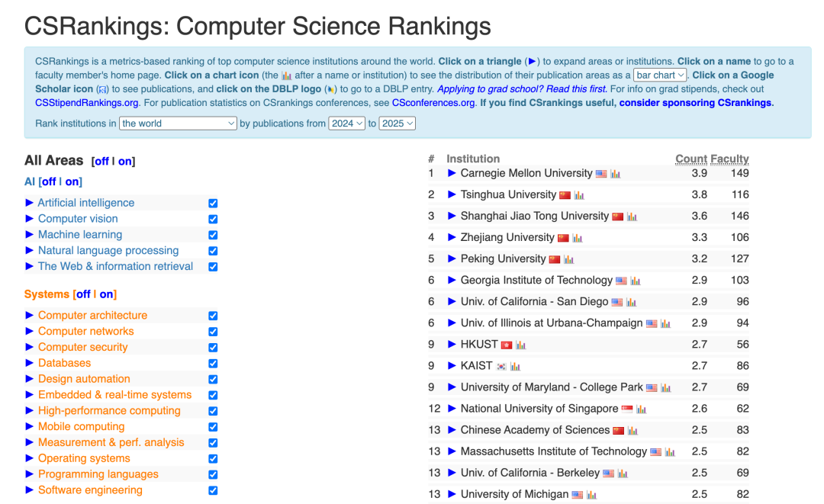
Task: Uncheck the Operating systems checkbox
Action: pyautogui.click(x=213, y=459)
